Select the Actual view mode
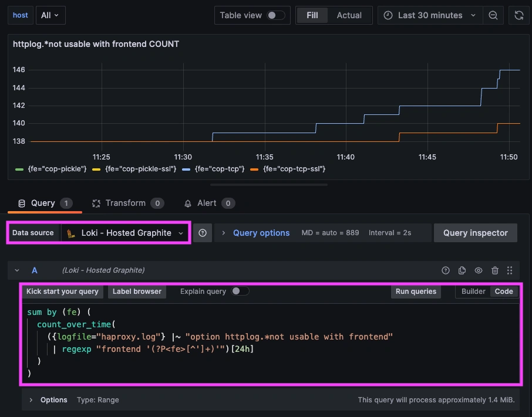The height and width of the screenshot is (417, 532). click(349, 15)
